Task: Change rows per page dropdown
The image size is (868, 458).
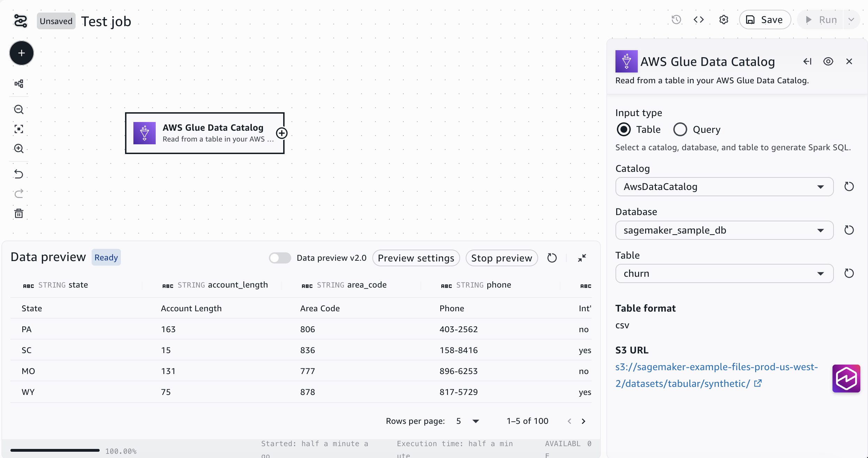Action: (x=468, y=421)
